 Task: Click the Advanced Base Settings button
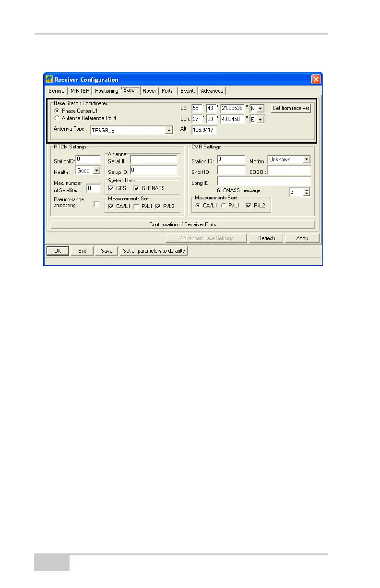pos(206,238)
